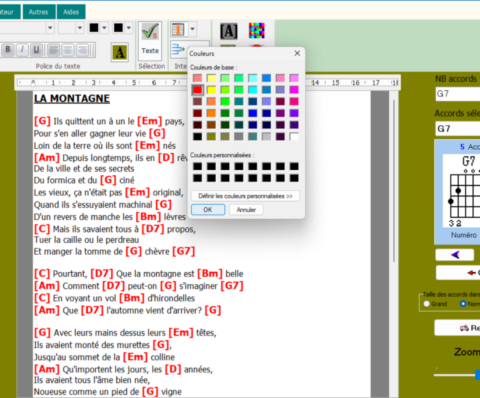Select the Normal chord size radio button

(463, 304)
